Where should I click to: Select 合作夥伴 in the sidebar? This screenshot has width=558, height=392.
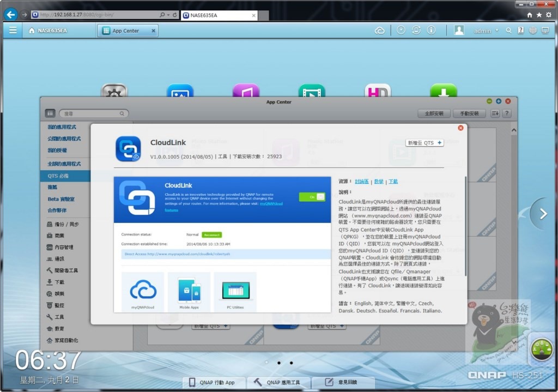57,210
